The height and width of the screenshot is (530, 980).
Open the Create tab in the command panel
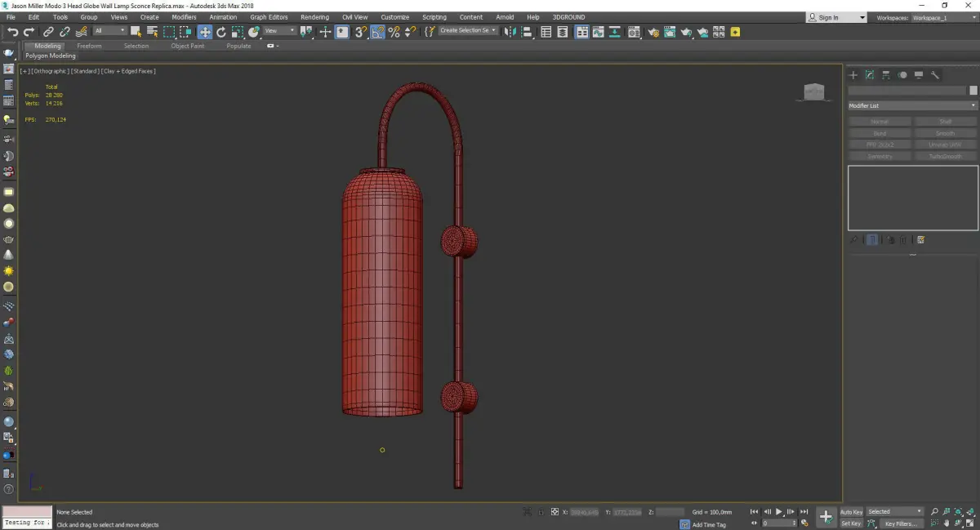[x=853, y=75]
